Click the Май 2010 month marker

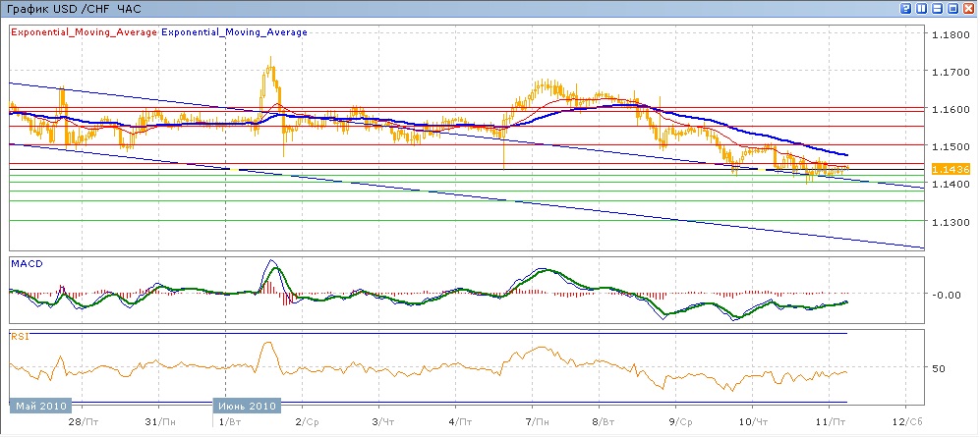click(40, 406)
